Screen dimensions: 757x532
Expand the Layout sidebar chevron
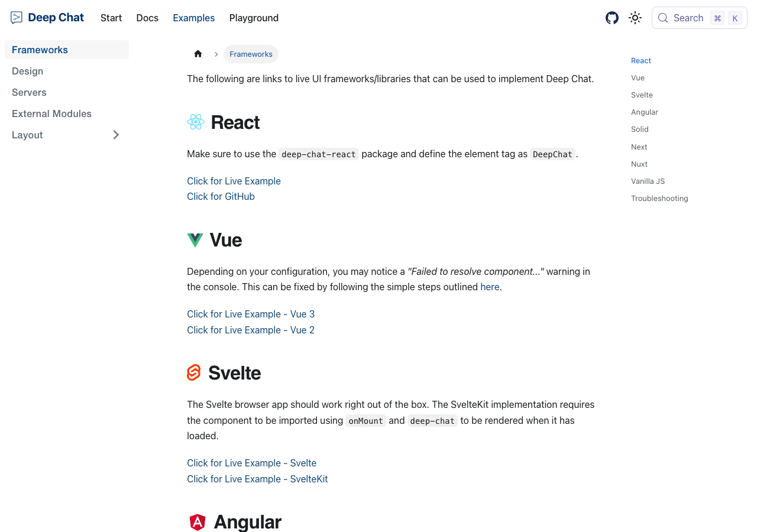click(x=116, y=135)
